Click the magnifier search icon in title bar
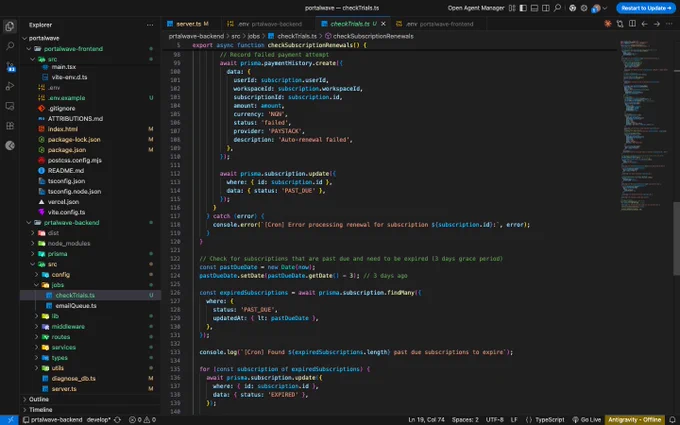 pyautogui.click(x=558, y=8)
